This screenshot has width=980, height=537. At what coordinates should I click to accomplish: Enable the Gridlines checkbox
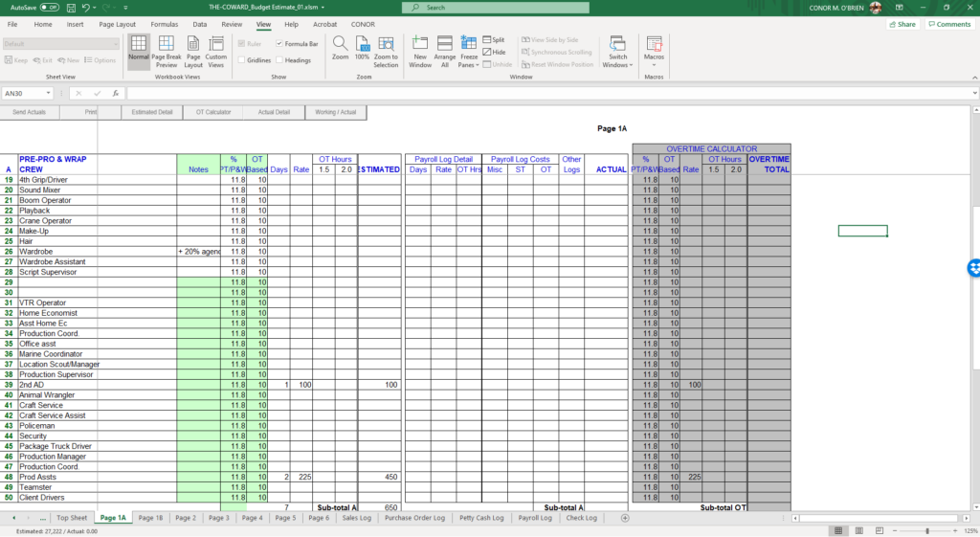(242, 60)
